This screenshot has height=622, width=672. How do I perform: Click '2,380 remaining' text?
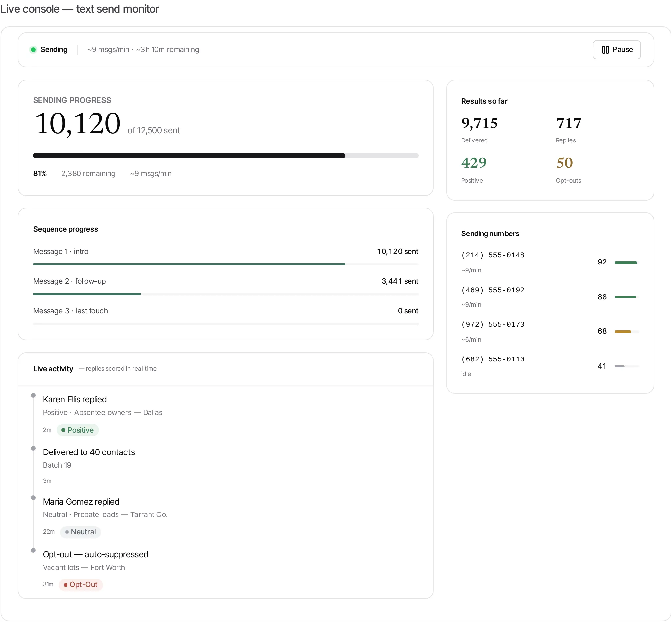(88, 174)
